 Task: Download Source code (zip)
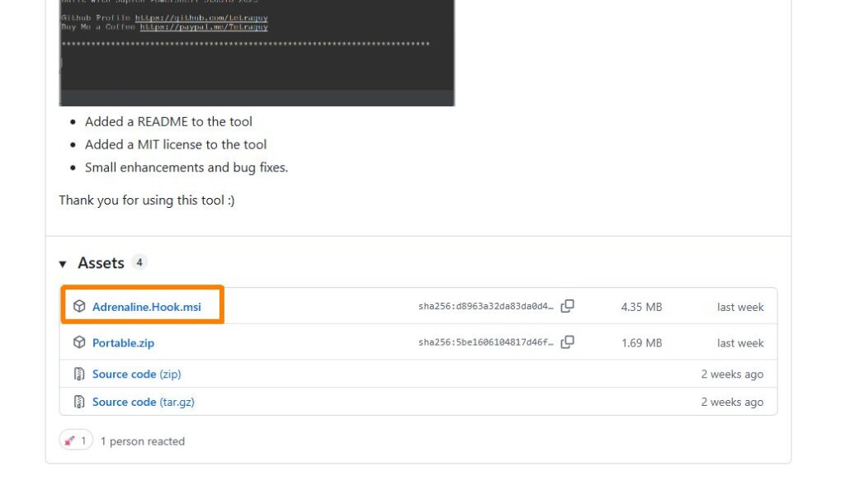tap(136, 374)
